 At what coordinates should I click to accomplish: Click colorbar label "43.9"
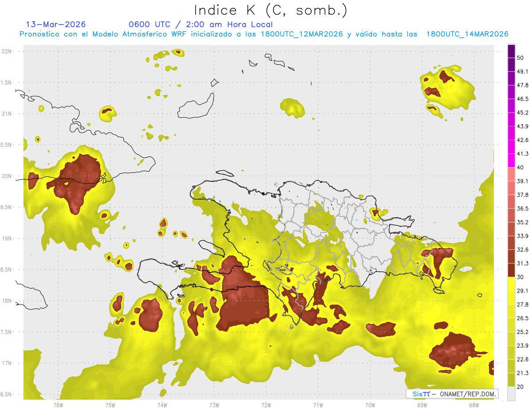pos(523,126)
